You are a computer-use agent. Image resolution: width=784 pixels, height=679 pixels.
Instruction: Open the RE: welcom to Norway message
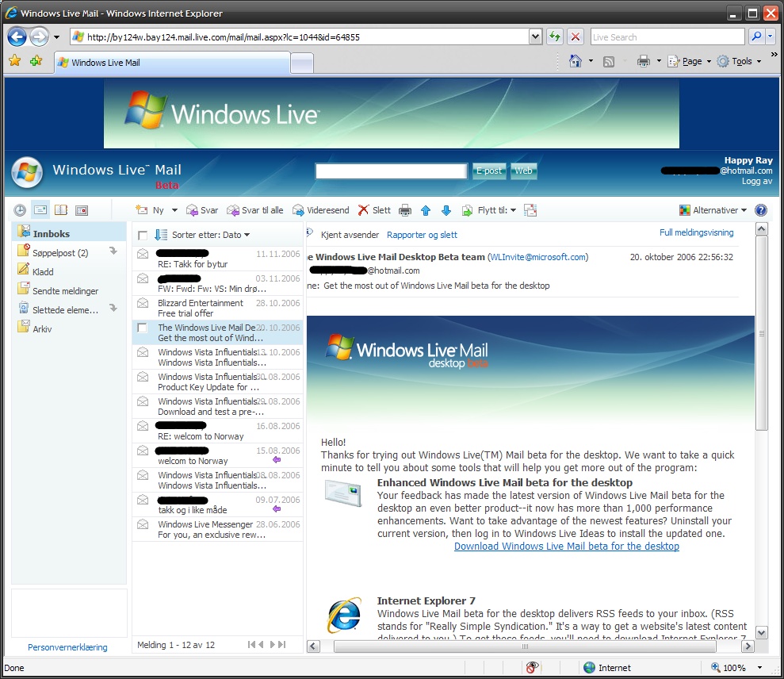217,431
